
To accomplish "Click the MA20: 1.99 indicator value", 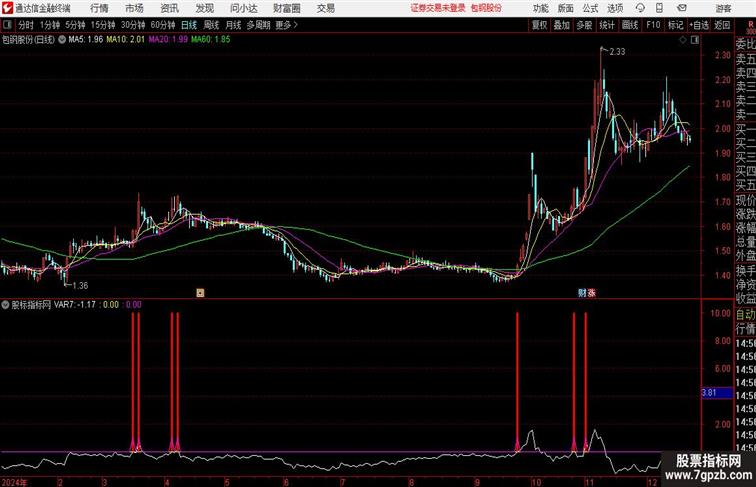I will (x=168, y=40).
